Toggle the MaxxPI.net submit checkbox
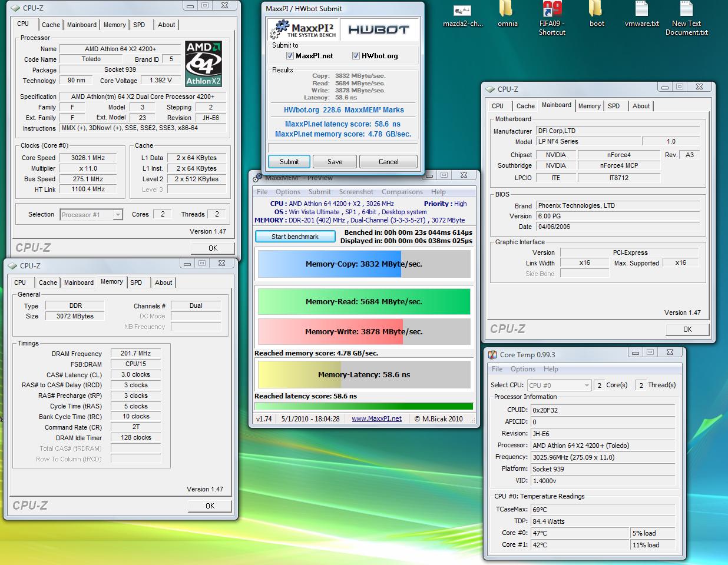The width and height of the screenshot is (728, 565). coord(290,56)
